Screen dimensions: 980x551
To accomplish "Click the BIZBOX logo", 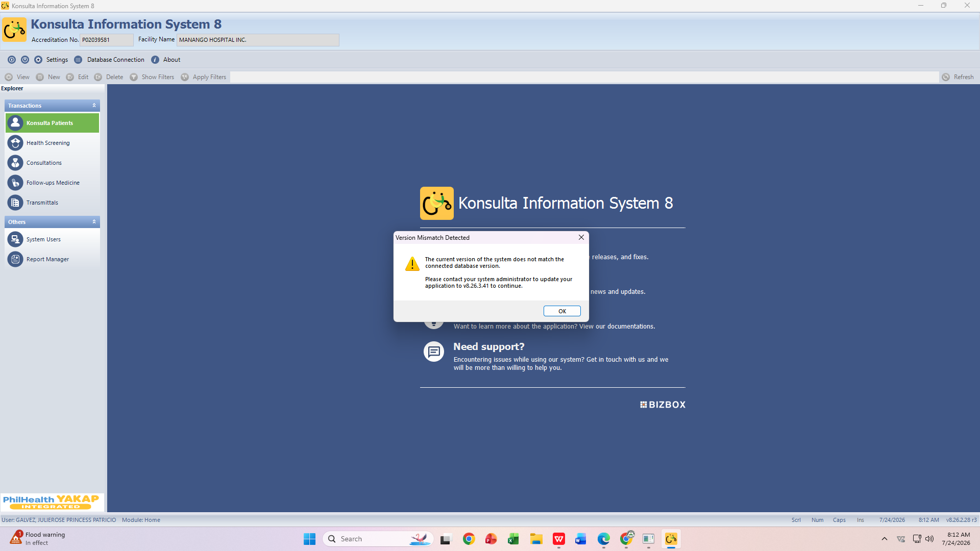I will (663, 405).
